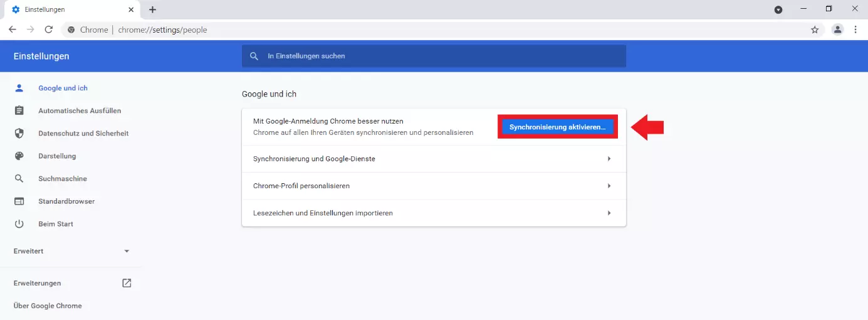The width and height of the screenshot is (868, 320).
Task: Expand arrow for Lesezeichen und Einstellungen importieren
Action: 609,213
